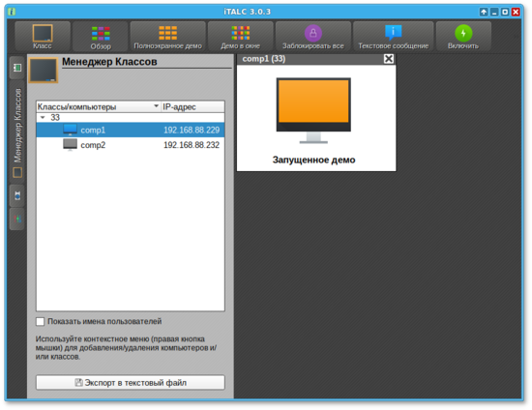Close the comp1 (33) client window
This screenshot has height=410, width=532.
click(389, 59)
